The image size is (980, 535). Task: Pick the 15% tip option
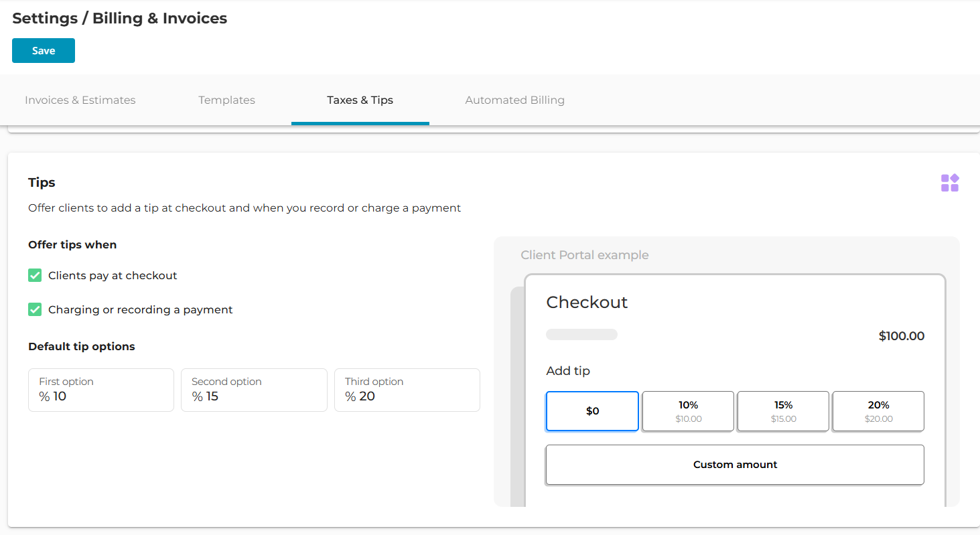click(783, 411)
